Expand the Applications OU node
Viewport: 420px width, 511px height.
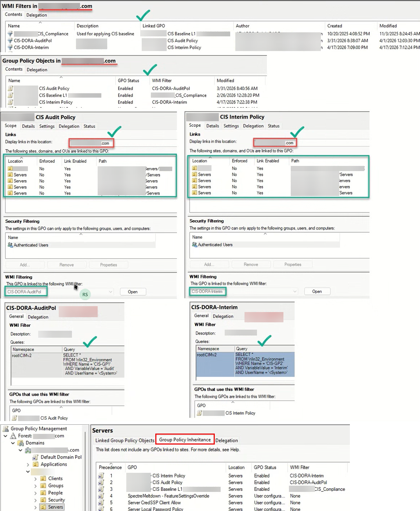(28, 464)
